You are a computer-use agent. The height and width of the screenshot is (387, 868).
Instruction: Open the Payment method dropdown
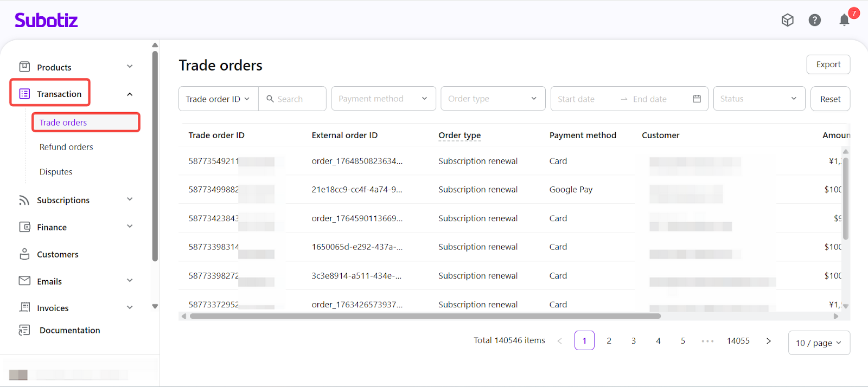(383, 99)
